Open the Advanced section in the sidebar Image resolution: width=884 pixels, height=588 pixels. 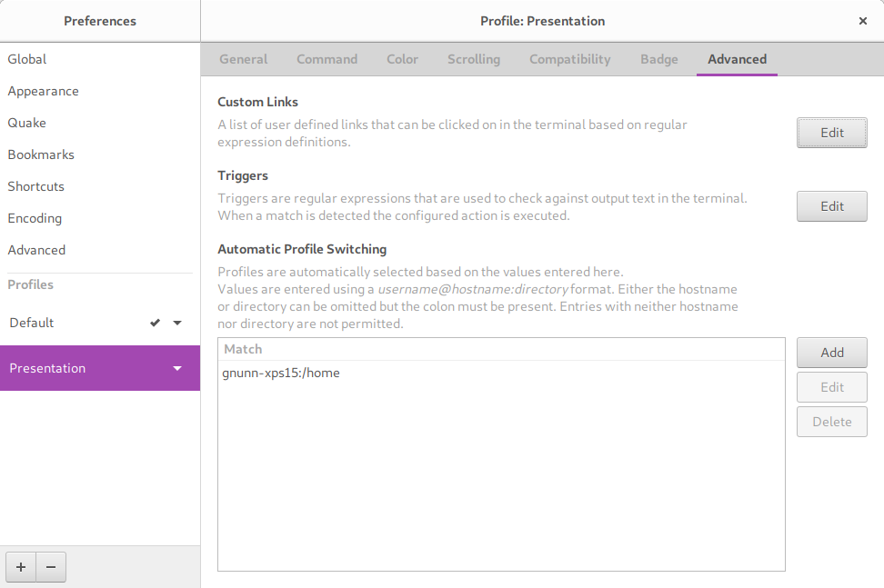36,250
